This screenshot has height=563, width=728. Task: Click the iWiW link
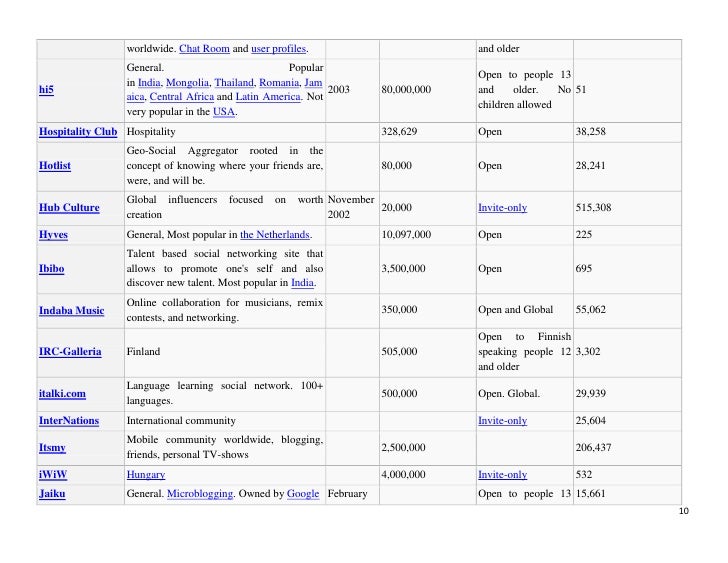tap(53, 475)
